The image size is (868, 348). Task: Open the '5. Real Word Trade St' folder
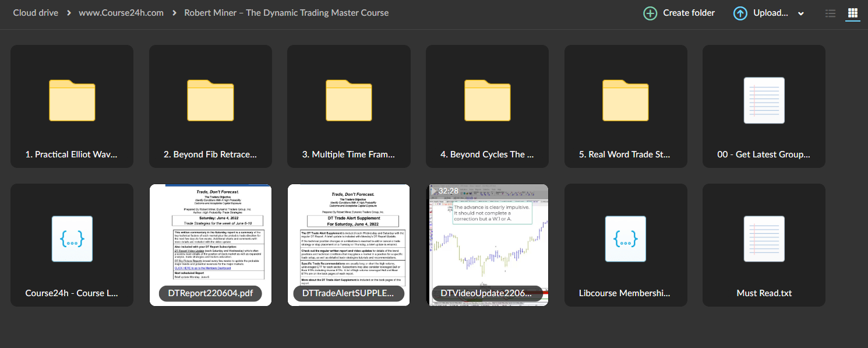(626, 100)
